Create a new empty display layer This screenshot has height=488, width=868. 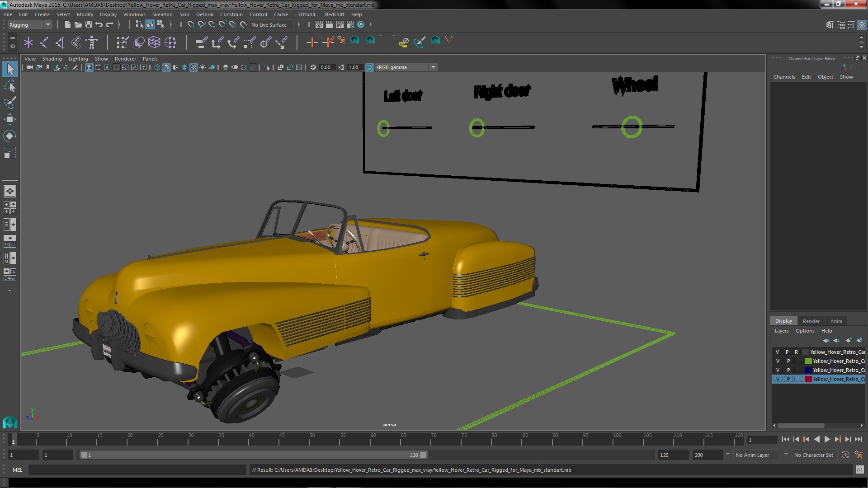click(849, 340)
